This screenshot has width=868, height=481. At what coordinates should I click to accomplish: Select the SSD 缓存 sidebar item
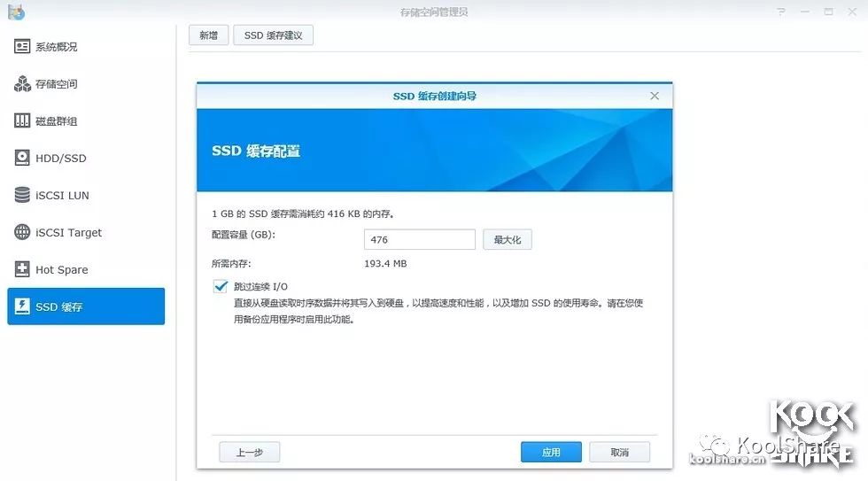click(86, 306)
